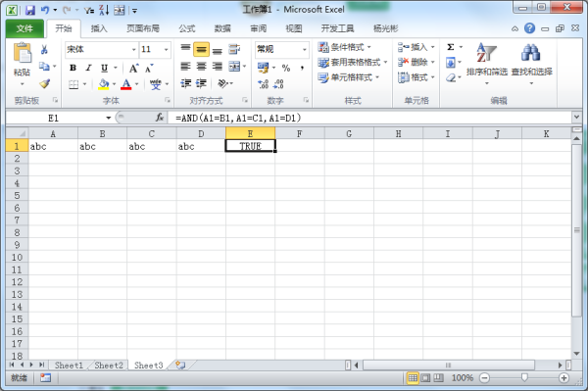Click the AutoSum sigma icon

(451, 47)
